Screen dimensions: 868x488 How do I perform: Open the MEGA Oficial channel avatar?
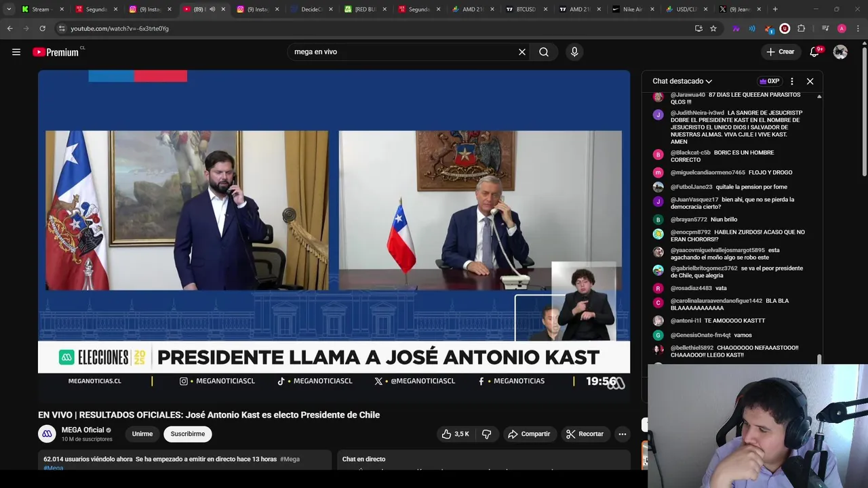click(x=47, y=434)
